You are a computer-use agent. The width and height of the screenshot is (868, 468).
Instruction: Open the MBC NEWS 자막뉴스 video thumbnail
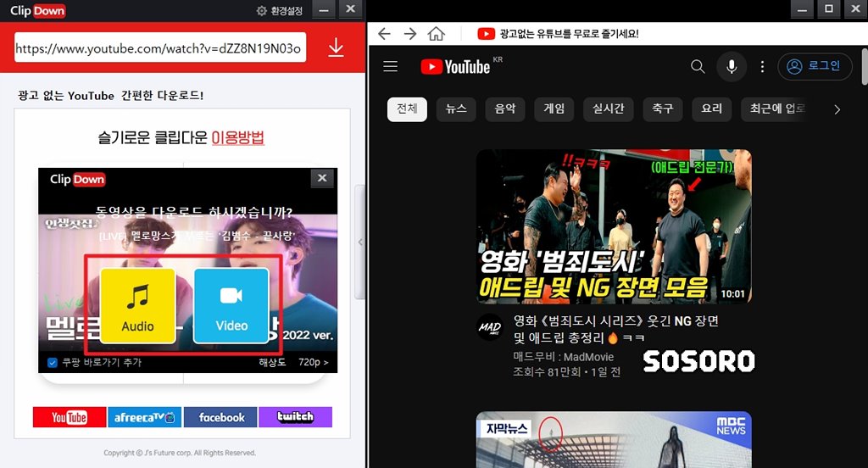[614, 439]
